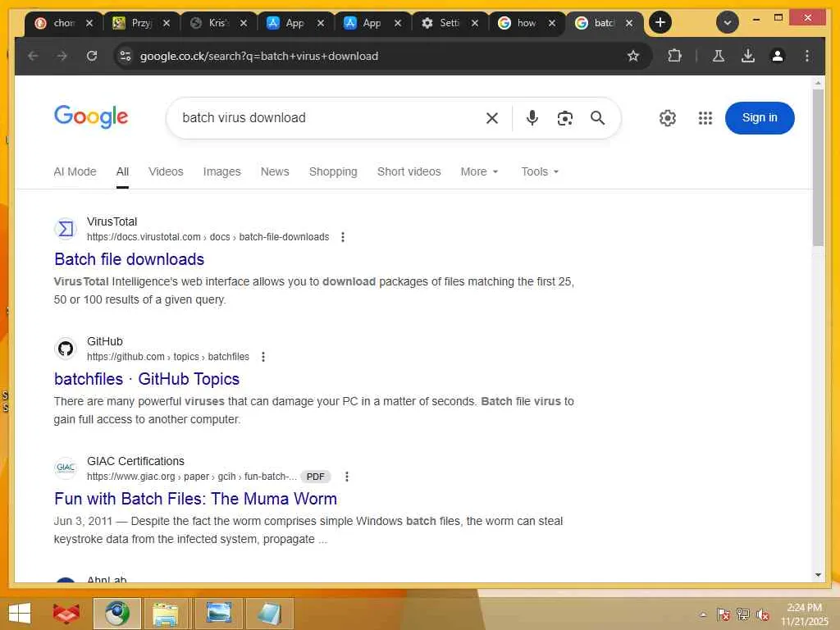Click the Sign in button
Image resolution: width=840 pixels, height=630 pixels.
coord(759,118)
